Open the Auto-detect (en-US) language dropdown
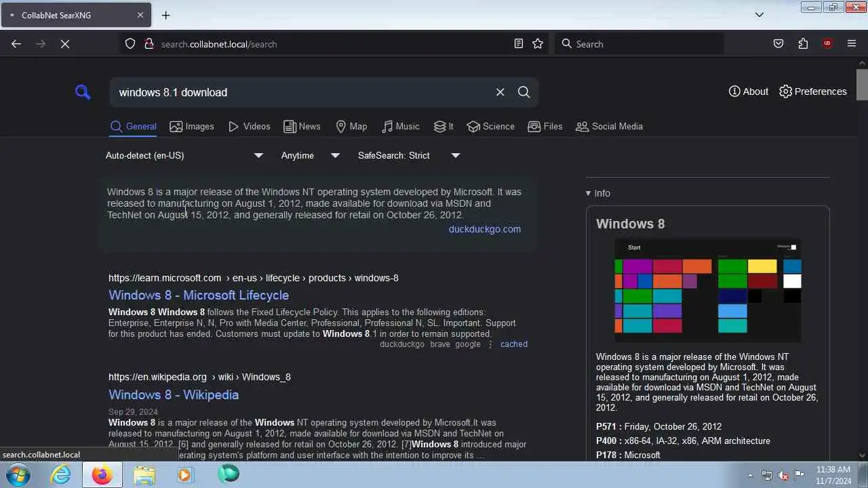This screenshot has width=868, height=488. coord(184,155)
